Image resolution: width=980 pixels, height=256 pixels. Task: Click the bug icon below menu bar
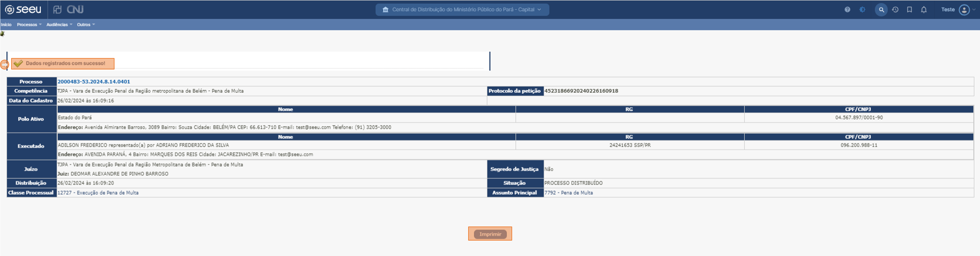point(2,34)
